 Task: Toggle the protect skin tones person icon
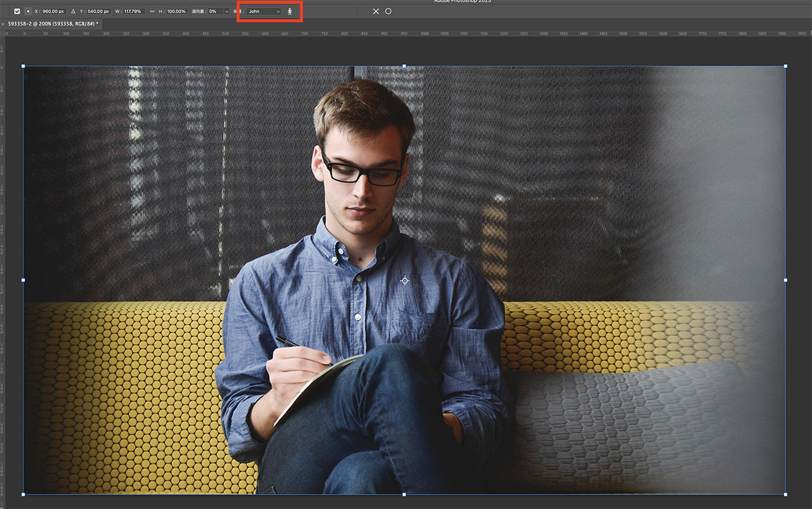click(x=289, y=11)
